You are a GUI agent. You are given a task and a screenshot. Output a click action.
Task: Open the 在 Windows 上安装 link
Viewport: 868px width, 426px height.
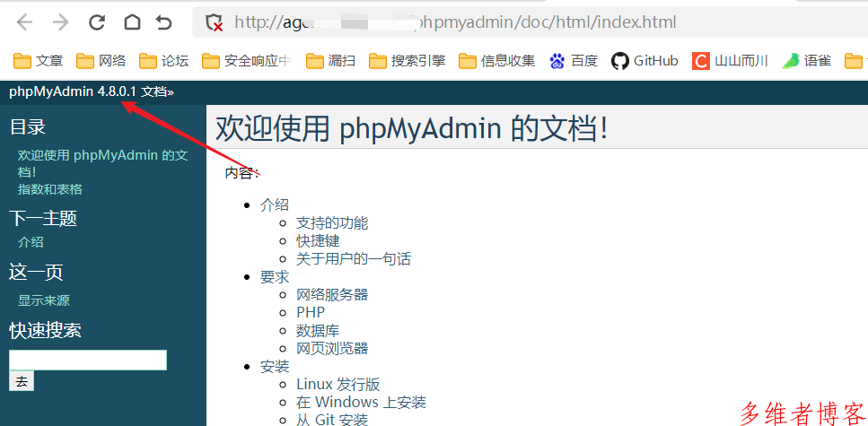click(x=361, y=402)
